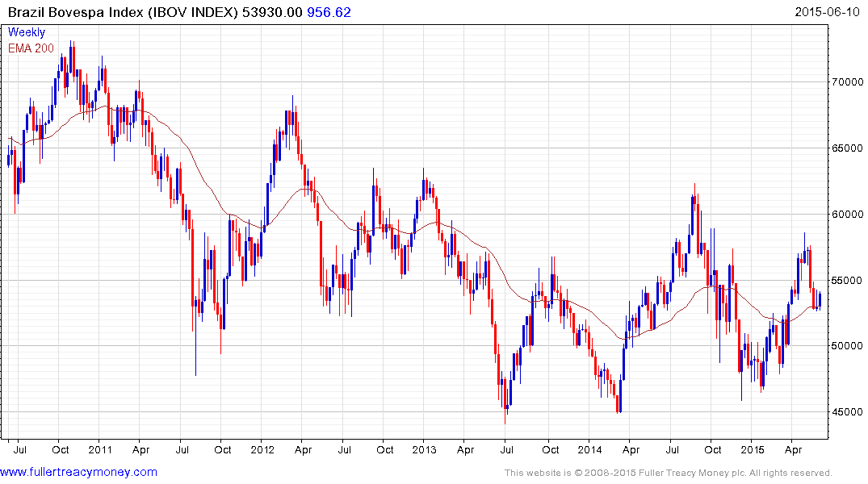Viewport: 868px width, 484px height.
Task: Click the 2014 year axis label
Action: tap(589, 449)
